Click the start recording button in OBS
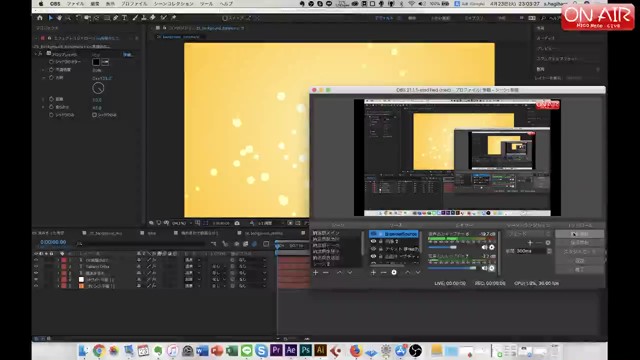Image resolution: width=640 pixels, height=360 pixels. click(x=579, y=243)
